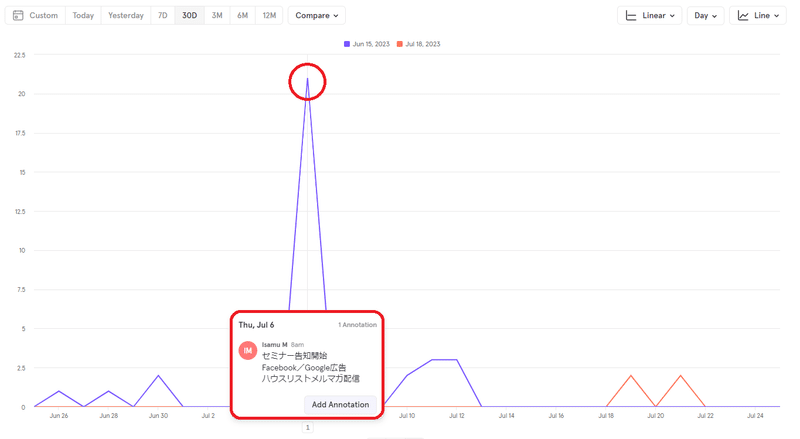
Task: Switch to the 3M range
Action: (217, 15)
